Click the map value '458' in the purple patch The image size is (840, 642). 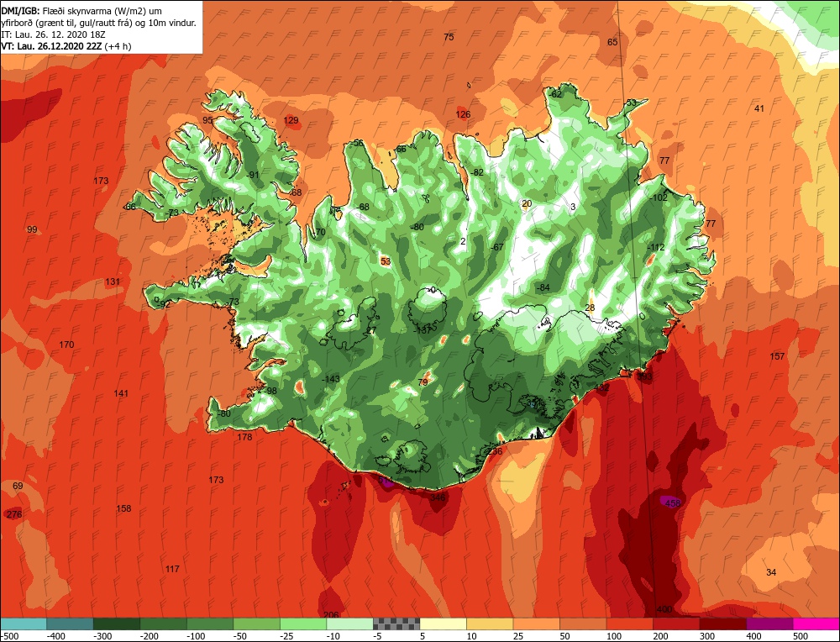click(672, 503)
